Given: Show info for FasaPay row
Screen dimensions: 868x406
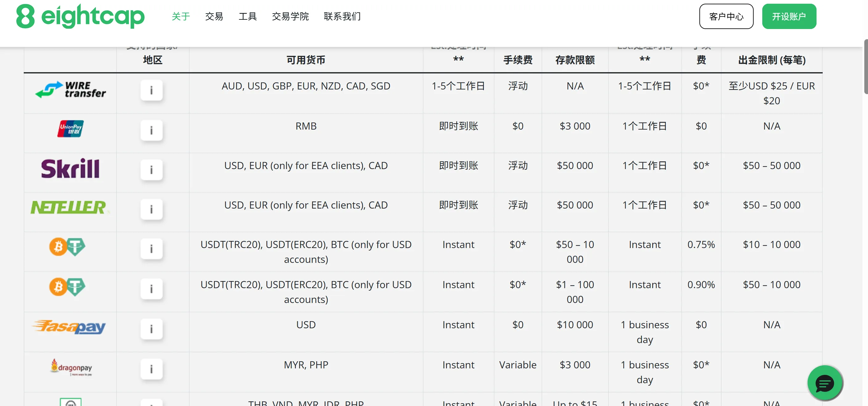Looking at the screenshot, I should click(x=151, y=329).
